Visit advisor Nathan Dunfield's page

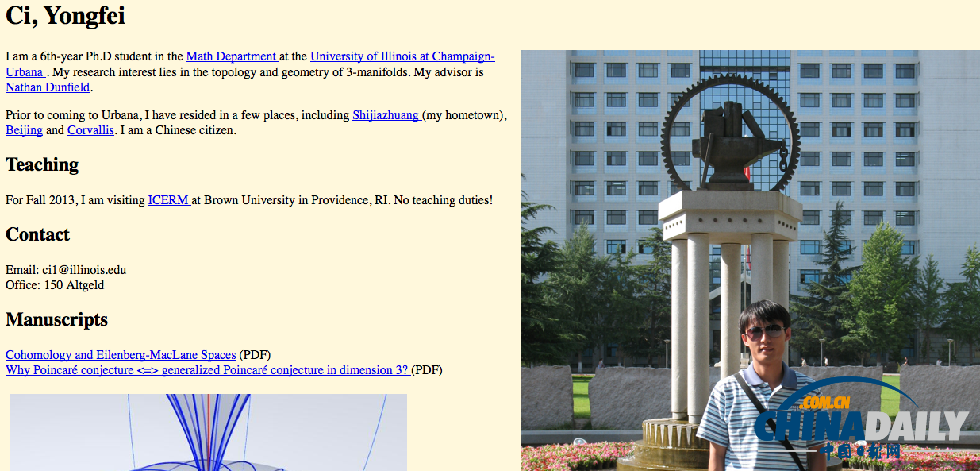coord(48,87)
